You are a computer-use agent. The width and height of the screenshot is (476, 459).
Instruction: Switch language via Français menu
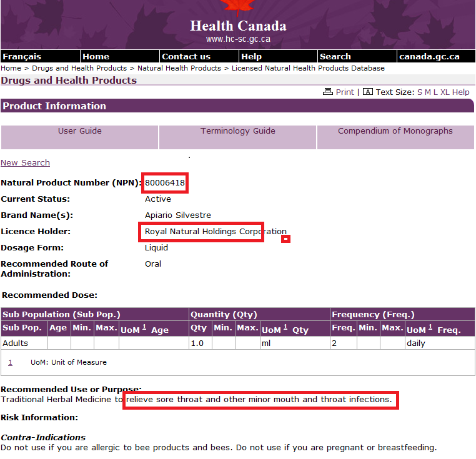pos(40,56)
